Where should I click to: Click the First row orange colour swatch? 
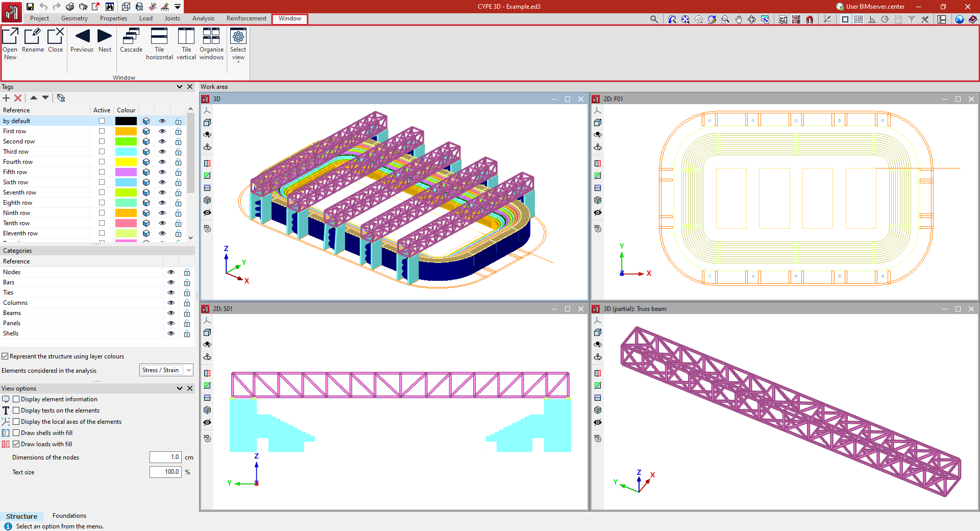[x=126, y=131]
